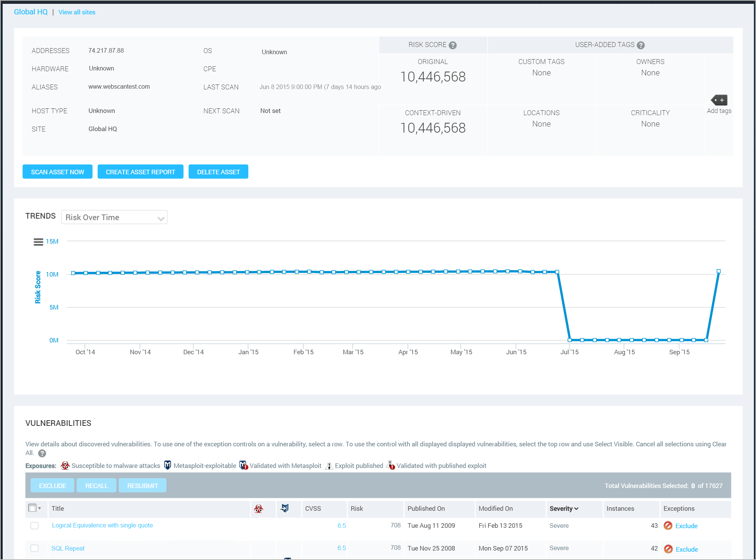Click the User-Added Tags help icon
Image resolution: width=756 pixels, height=560 pixels.
point(640,45)
